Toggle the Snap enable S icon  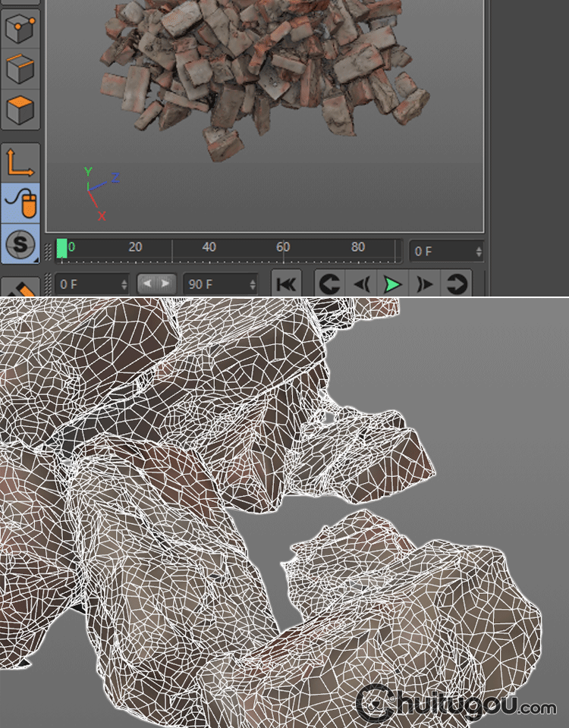click(x=20, y=243)
